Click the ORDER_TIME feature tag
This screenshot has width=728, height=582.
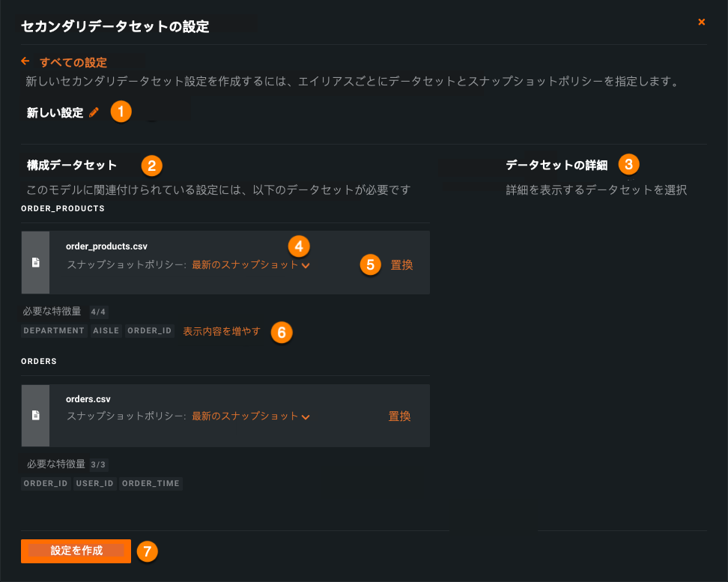[151, 484]
